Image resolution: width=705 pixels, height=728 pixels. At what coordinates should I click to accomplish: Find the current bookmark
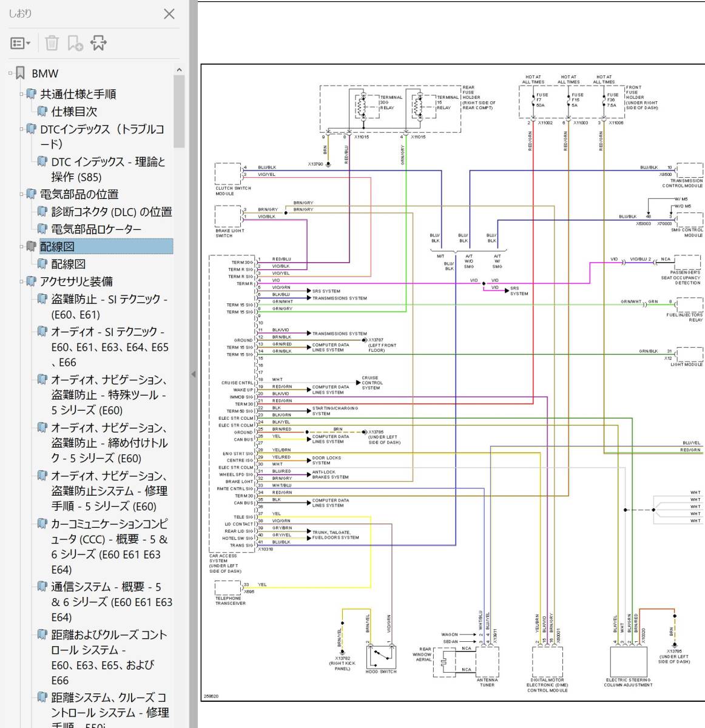click(x=98, y=43)
